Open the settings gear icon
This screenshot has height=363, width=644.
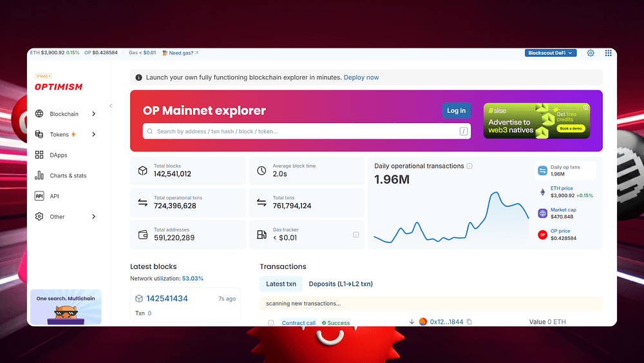(x=591, y=53)
